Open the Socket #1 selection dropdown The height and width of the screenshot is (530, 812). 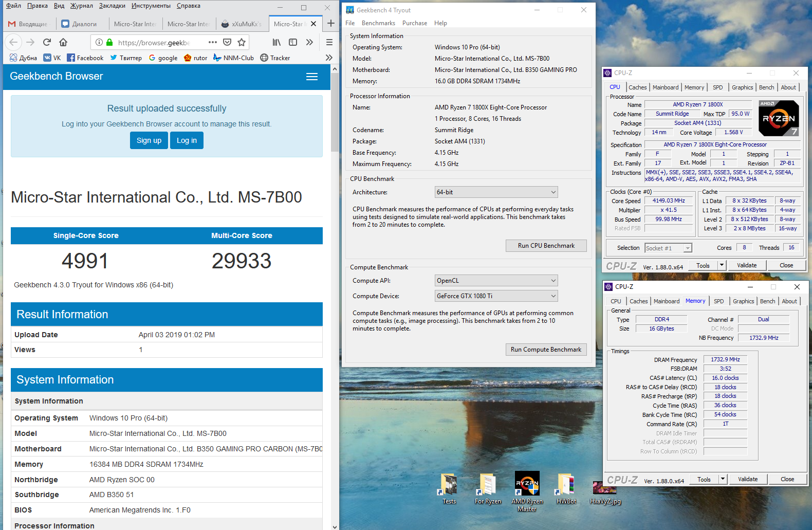pos(668,248)
